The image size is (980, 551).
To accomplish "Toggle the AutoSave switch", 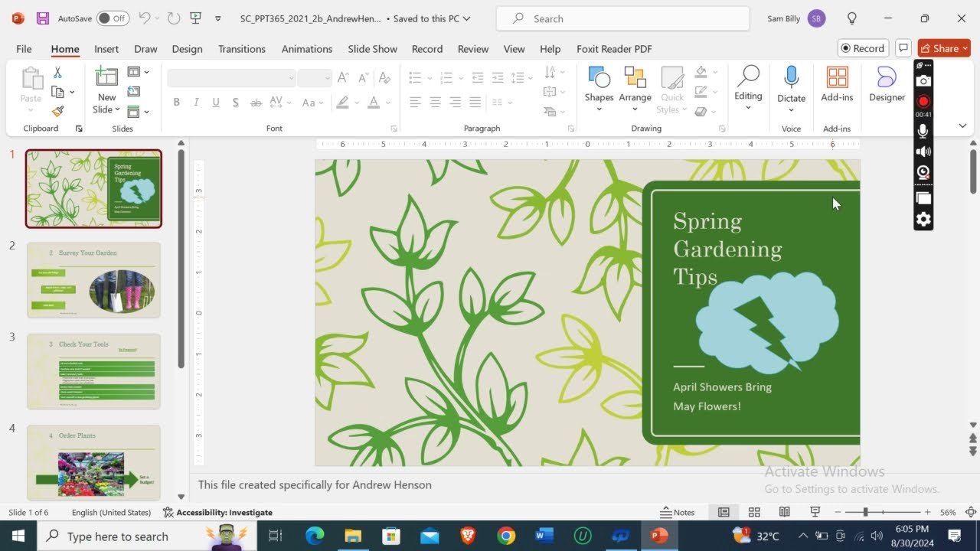I will pyautogui.click(x=113, y=18).
